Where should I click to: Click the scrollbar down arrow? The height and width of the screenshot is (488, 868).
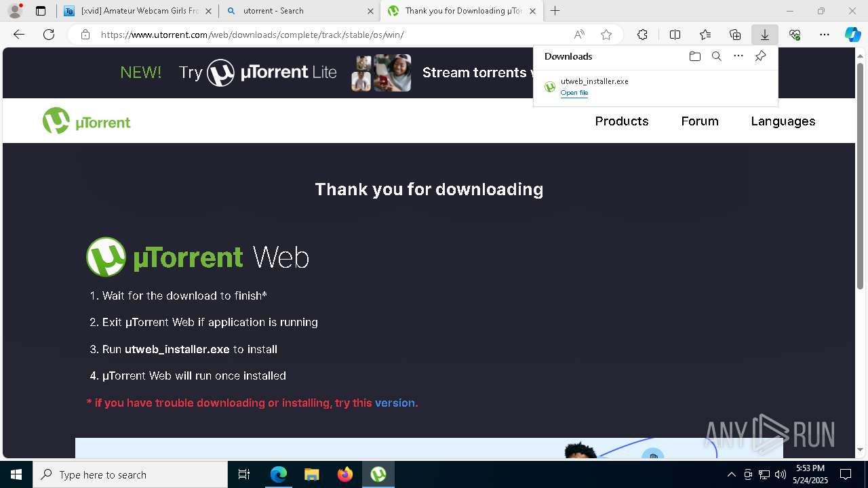pyautogui.click(x=861, y=450)
